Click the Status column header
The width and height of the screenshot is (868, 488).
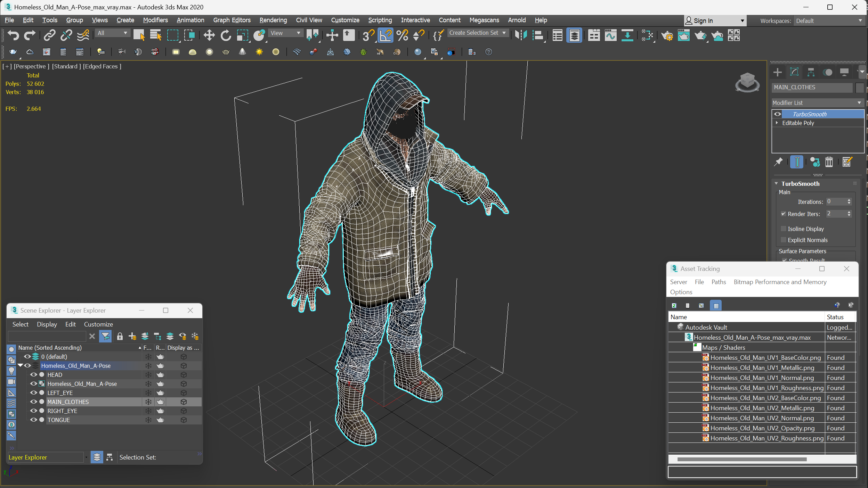[x=840, y=317]
